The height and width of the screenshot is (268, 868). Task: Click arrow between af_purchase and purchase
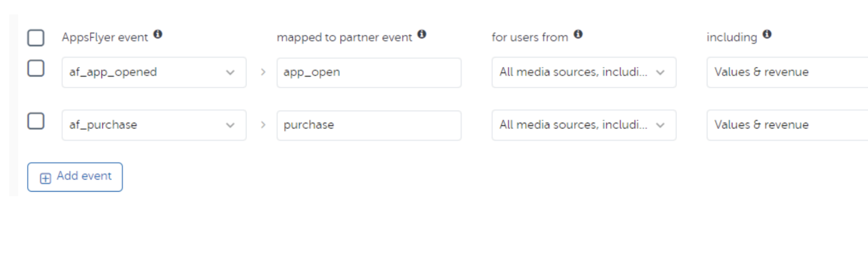click(263, 125)
